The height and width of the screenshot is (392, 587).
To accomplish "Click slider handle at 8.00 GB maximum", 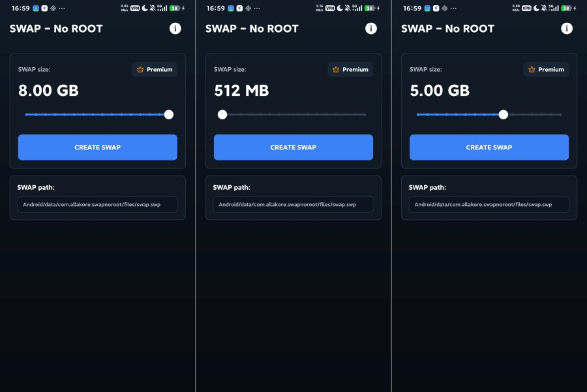I will [169, 115].
